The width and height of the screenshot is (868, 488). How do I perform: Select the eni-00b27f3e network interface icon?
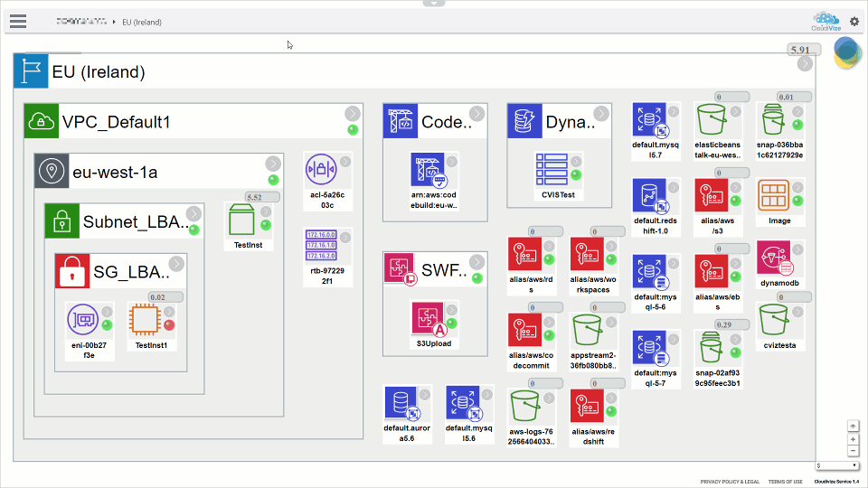(82, 319)
